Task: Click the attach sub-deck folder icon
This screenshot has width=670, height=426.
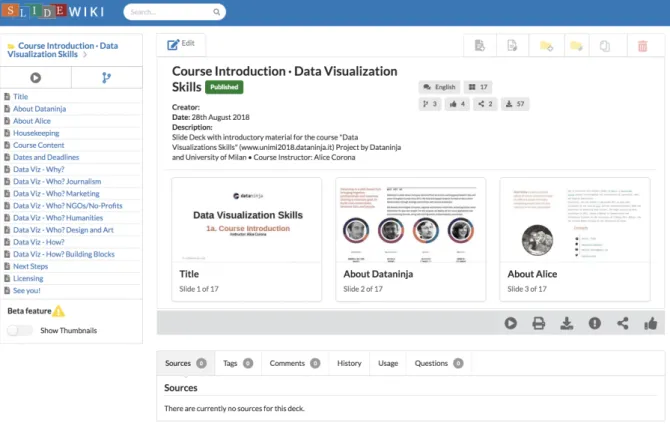Action: click(576, 45)
